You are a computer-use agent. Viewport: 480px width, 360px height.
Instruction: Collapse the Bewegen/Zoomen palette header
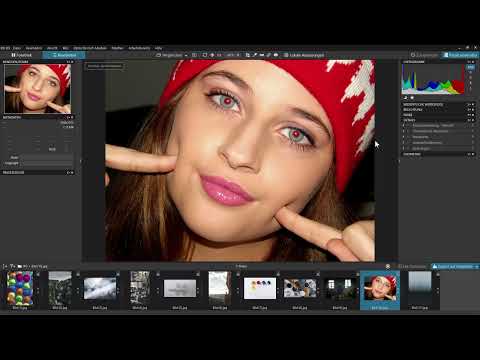click(37, 62)
